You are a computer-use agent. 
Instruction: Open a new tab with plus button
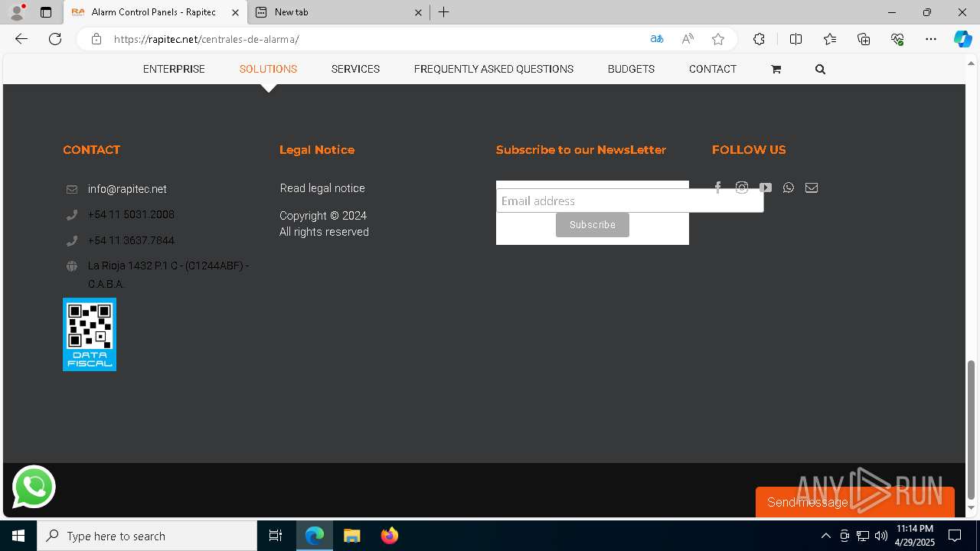[444, 12]
